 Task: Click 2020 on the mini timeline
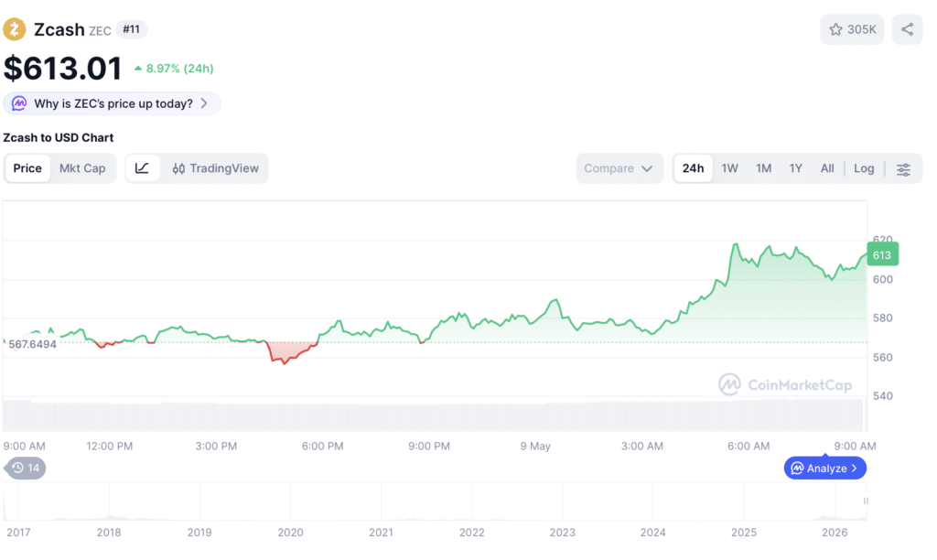290,533
